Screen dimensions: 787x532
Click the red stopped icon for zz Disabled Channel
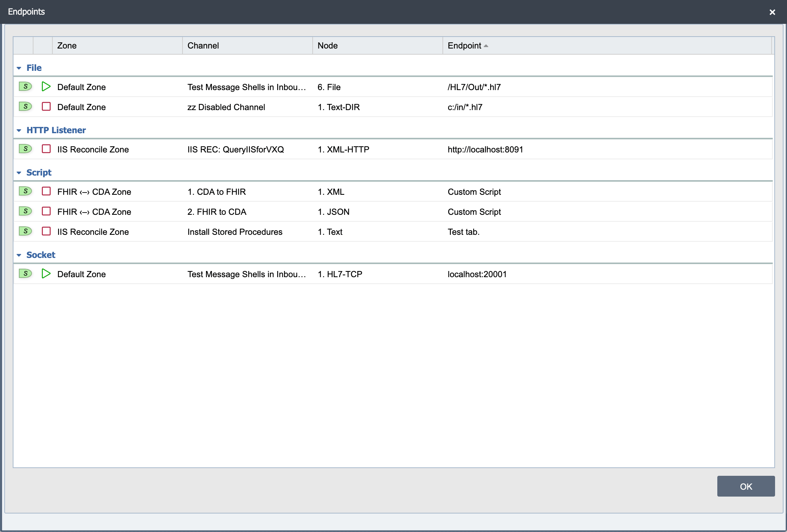[46, 107]
